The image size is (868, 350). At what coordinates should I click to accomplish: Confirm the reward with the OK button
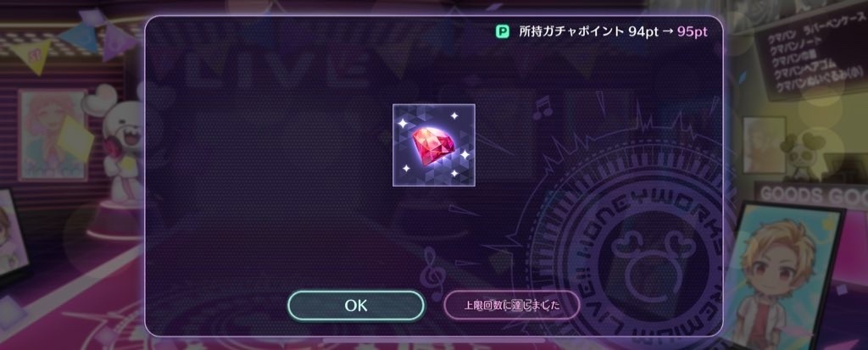pyautogui.click(x=356, y=306)
